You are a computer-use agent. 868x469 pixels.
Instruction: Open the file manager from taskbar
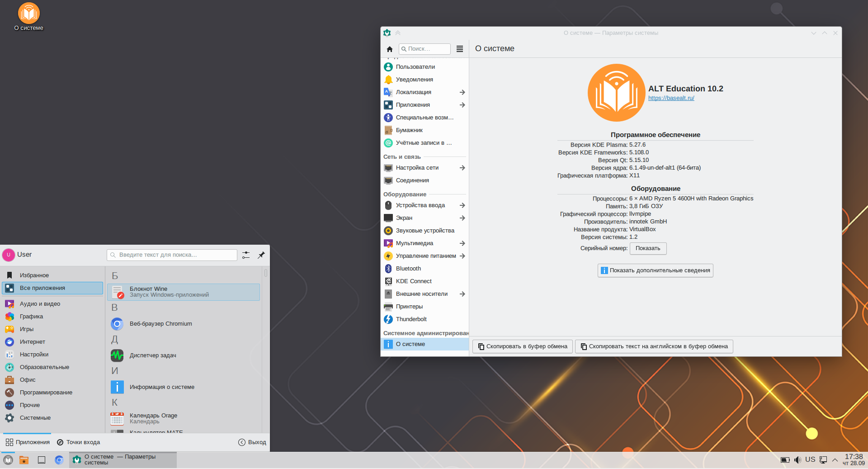(x=24, y=460)
